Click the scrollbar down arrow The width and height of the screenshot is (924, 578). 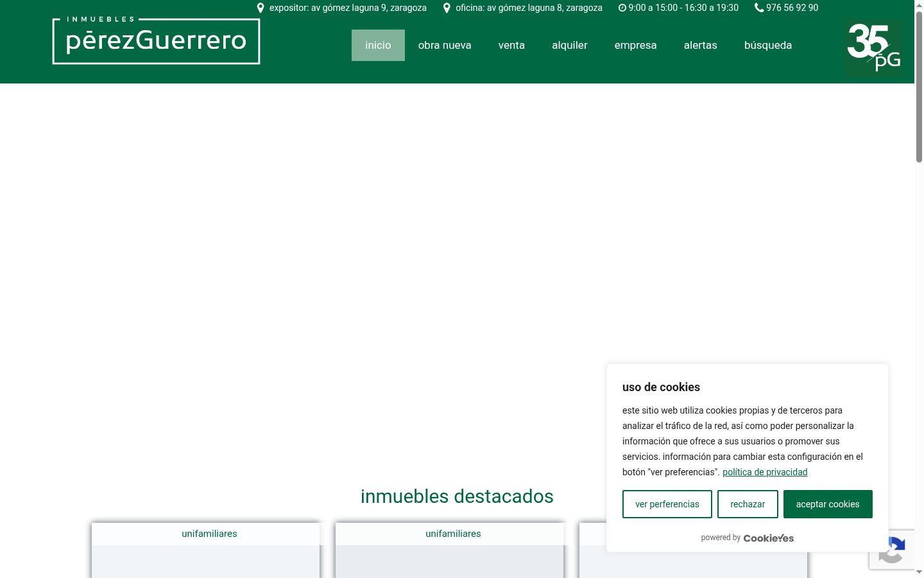coord(919,572)
